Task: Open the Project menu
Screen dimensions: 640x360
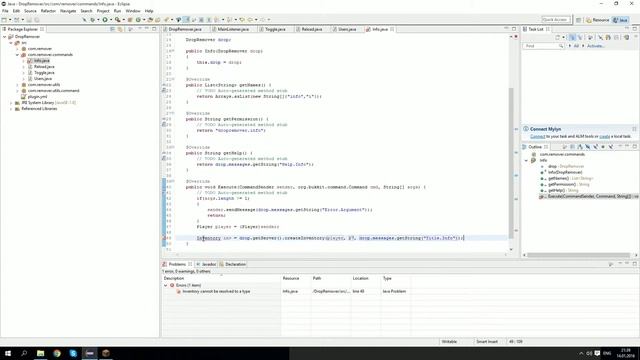Action: [x=103, y=11]
